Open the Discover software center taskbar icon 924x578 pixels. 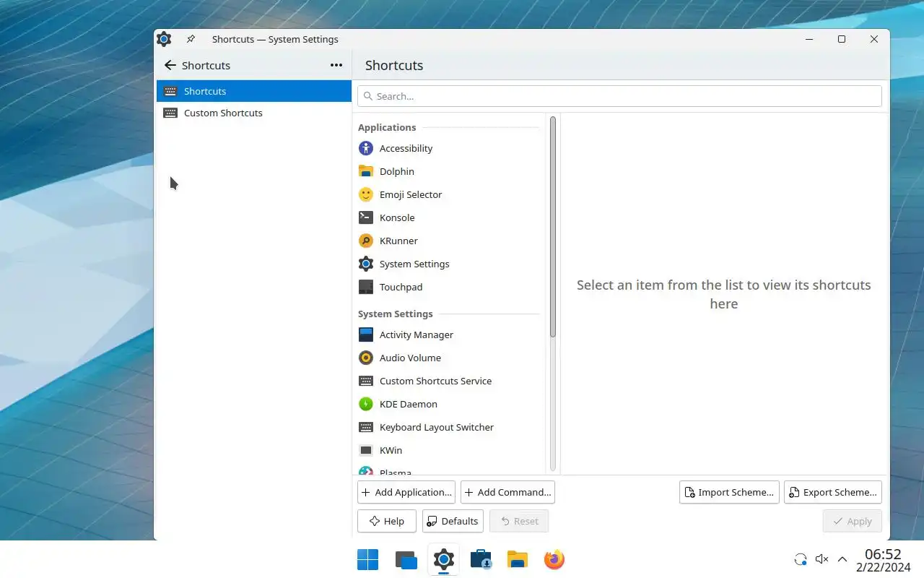click(x=480, y=559)
